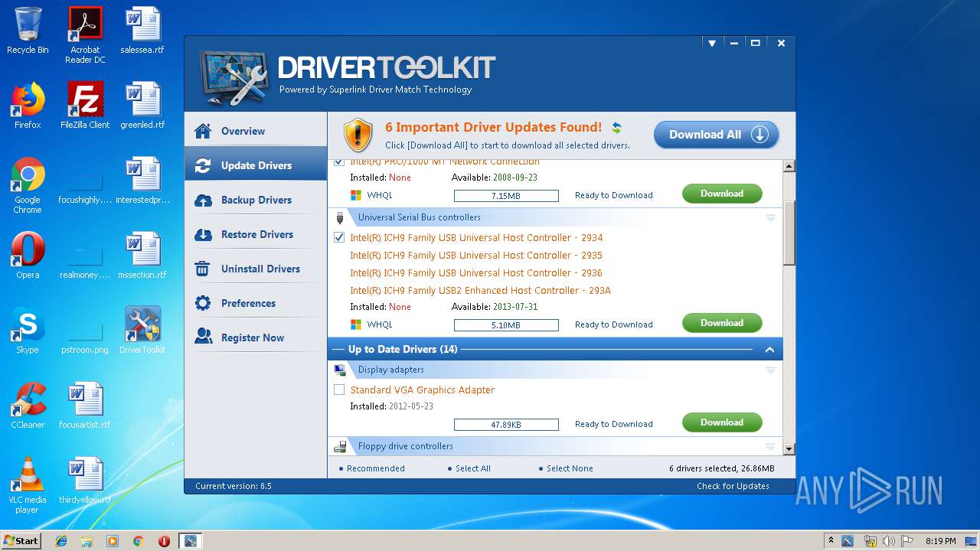Image resolution: width=980 pixels, height=551 pixels.
Task: Click ICH9 USB Universal Host Controller - 2935
Action: (x=476, y=256)
